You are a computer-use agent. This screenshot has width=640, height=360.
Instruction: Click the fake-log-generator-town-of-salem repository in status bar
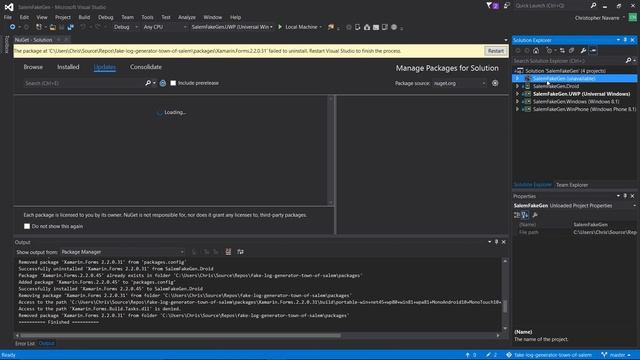[549, 355]
